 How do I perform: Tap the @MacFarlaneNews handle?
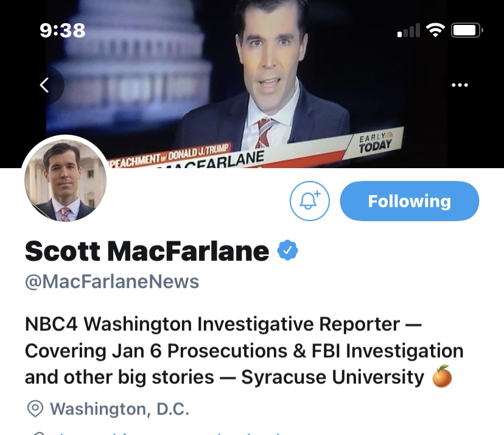(x=112, y=281)
